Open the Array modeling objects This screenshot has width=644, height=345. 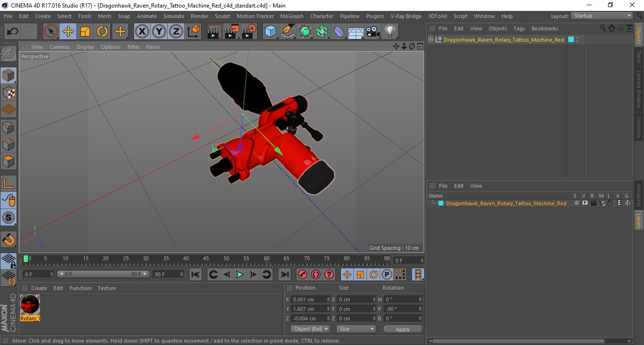point(322,32)
